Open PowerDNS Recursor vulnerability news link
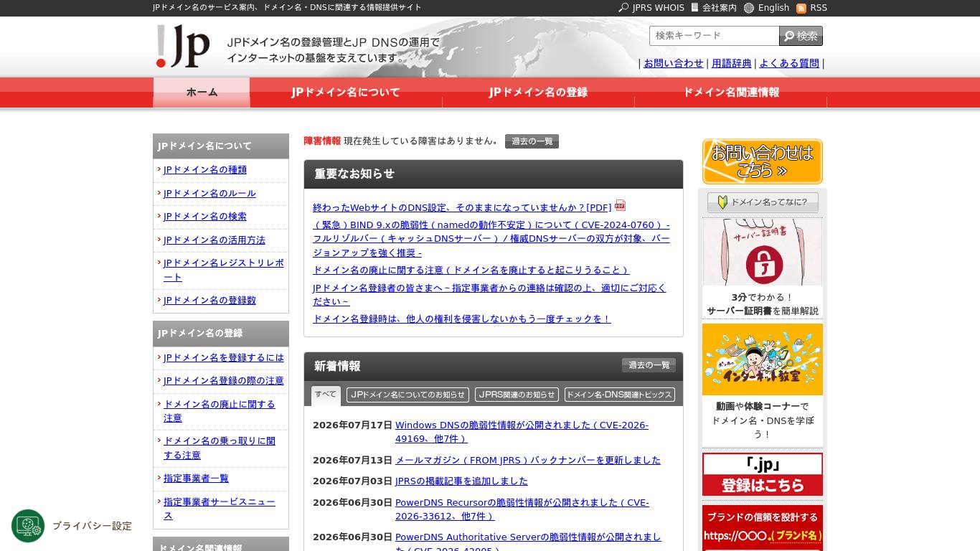 click(x=522, y=509)
